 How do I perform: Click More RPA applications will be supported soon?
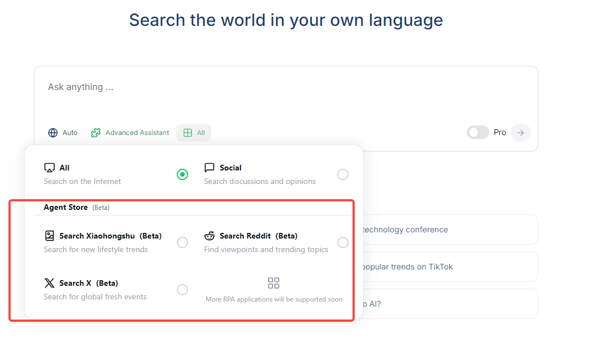(274, 299)
